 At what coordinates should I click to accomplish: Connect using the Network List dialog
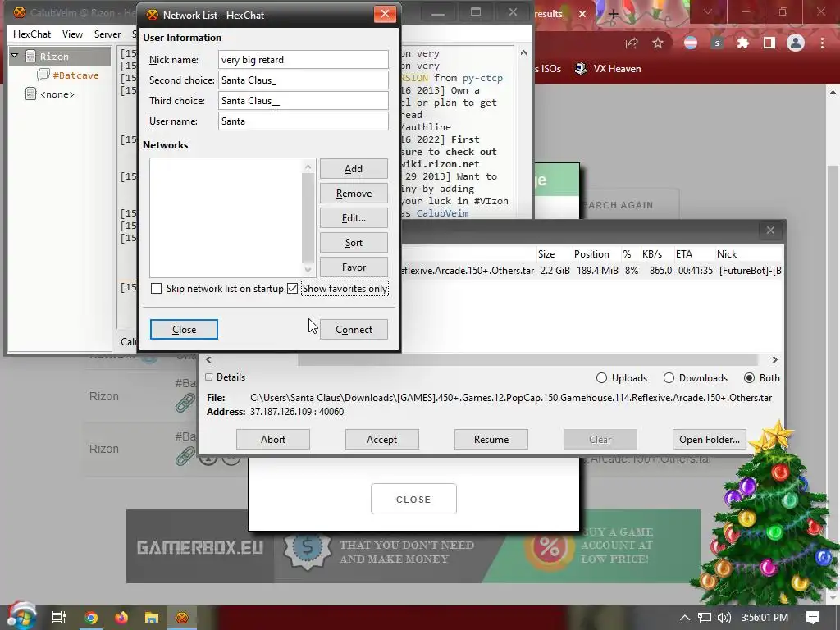coord(354,330)
